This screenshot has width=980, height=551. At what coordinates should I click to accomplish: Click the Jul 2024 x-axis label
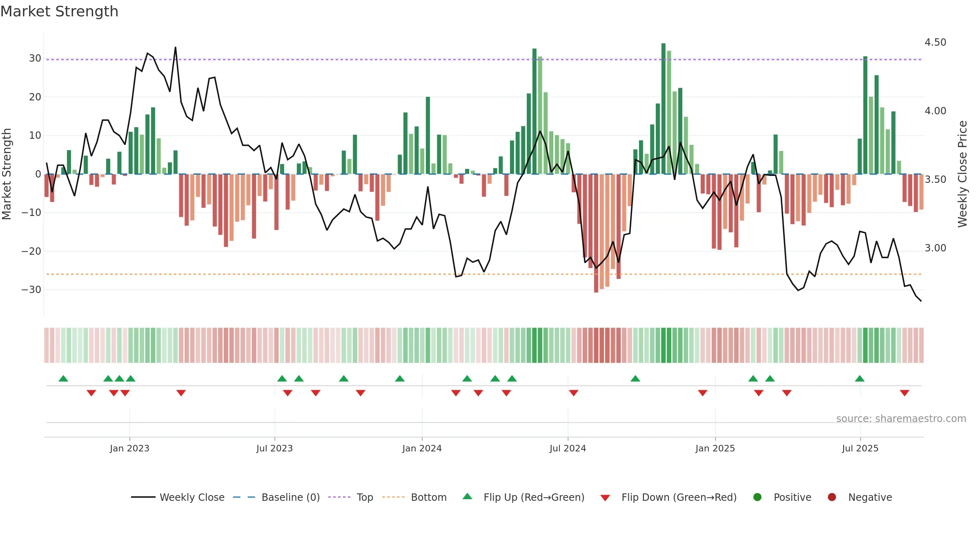click(568, 448)
